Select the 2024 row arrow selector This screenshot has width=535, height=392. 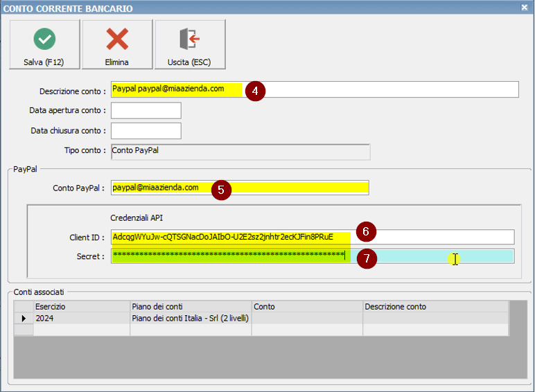click(24, 319)
